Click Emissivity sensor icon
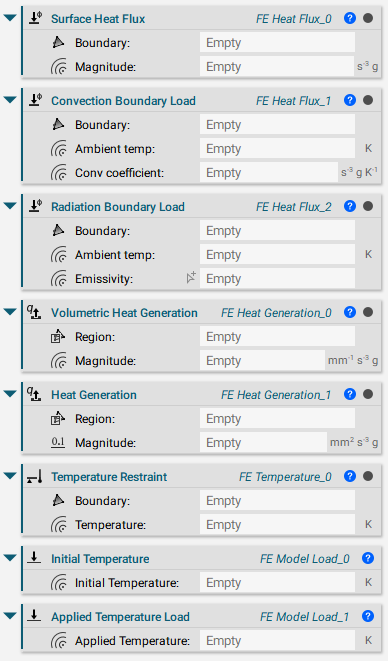 pos(59,279)
